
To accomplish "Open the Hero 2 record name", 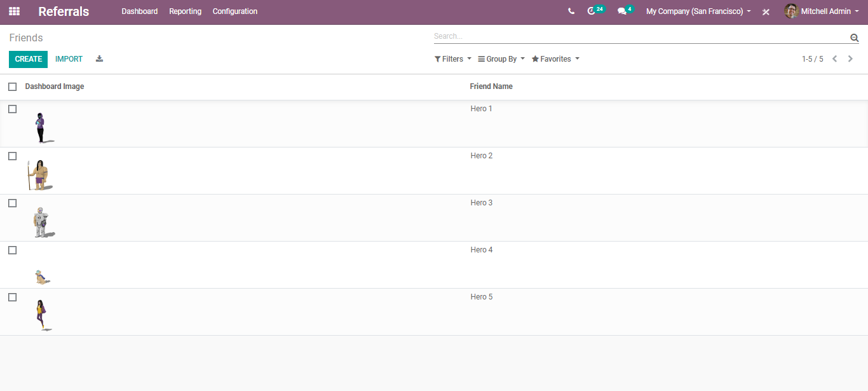I will click(482, 156).
